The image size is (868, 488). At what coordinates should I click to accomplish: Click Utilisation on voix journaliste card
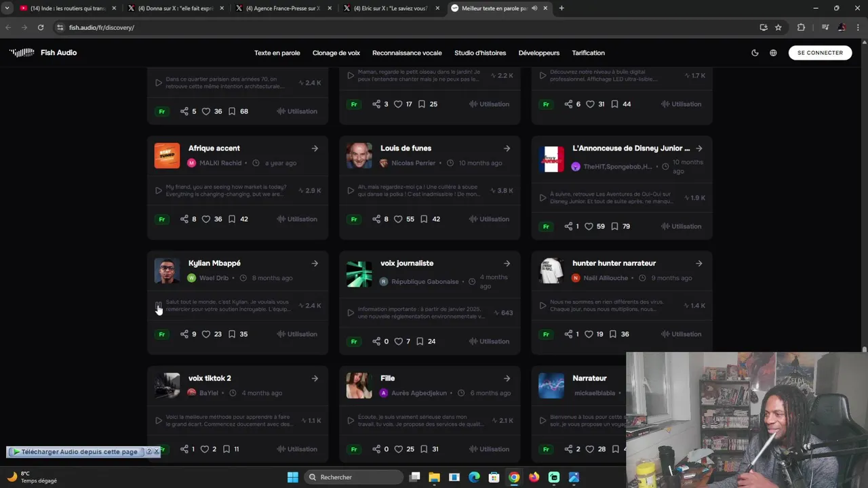tap(489, 341)
